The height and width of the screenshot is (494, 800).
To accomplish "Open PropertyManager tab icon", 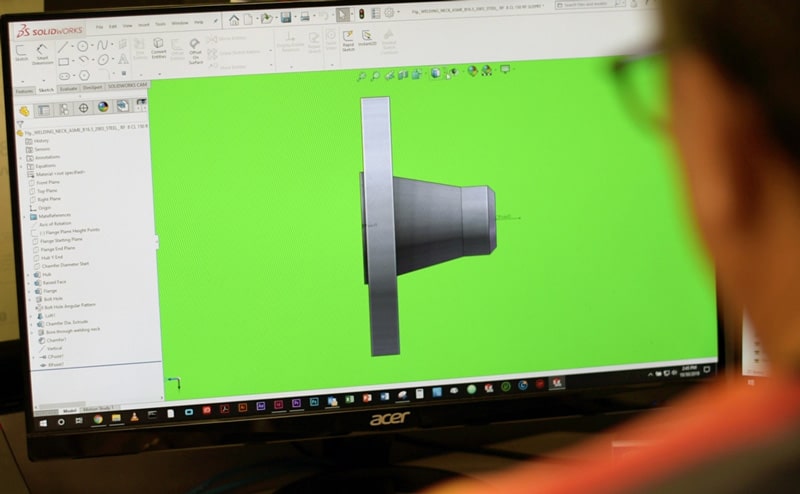I will 44,110.
